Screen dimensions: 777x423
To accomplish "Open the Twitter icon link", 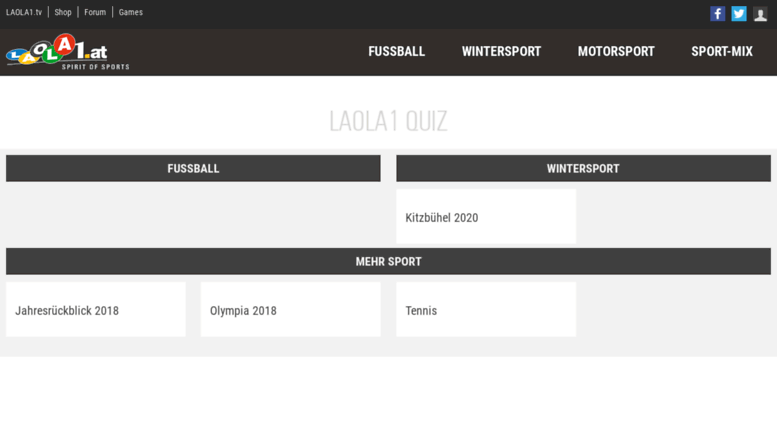I will (738, 13).
